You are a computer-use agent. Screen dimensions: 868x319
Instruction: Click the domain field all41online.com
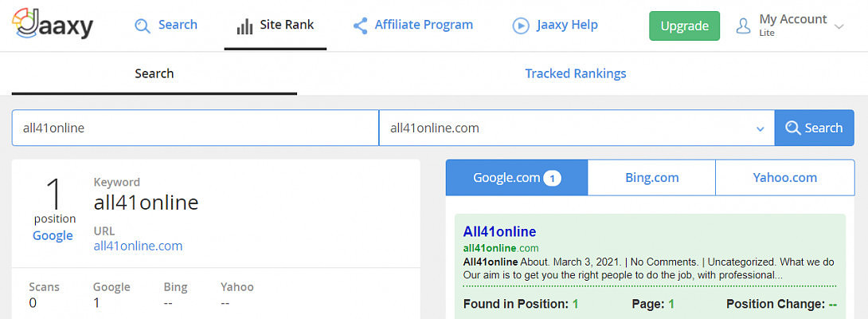[577, 128]
